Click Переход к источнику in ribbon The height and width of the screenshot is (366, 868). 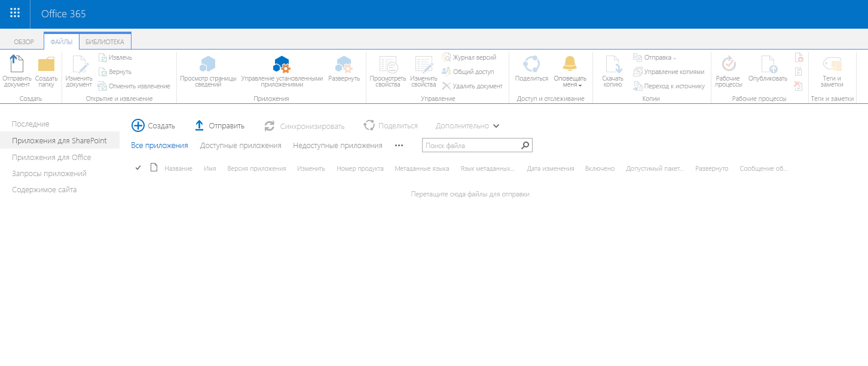669,86
